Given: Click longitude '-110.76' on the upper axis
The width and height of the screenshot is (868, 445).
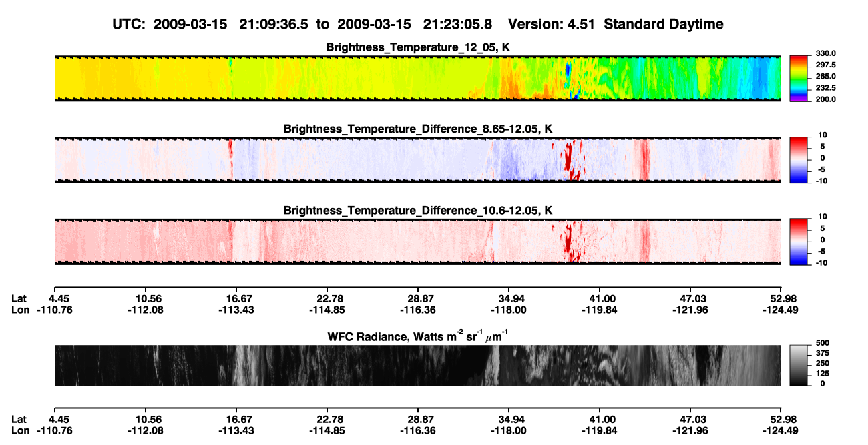Looking at the screenshot, I should [x=54, y=310].
